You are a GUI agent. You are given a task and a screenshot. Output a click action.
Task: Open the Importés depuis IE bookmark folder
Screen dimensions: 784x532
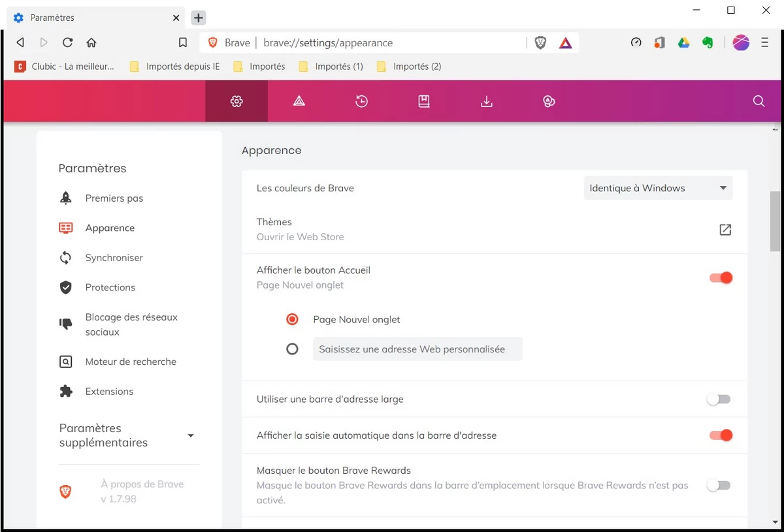click(174, 66)
